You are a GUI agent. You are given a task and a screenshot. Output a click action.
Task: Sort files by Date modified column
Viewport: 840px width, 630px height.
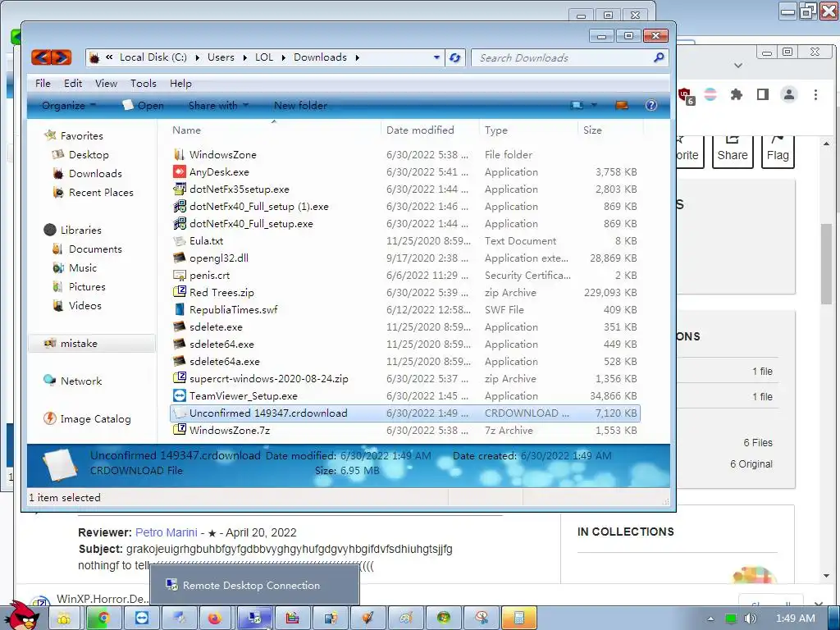420,130
